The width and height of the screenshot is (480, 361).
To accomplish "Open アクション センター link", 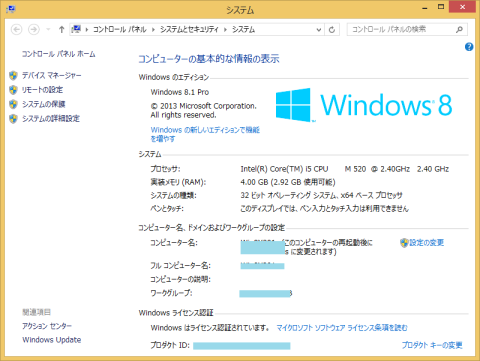I will pos(47,326).
